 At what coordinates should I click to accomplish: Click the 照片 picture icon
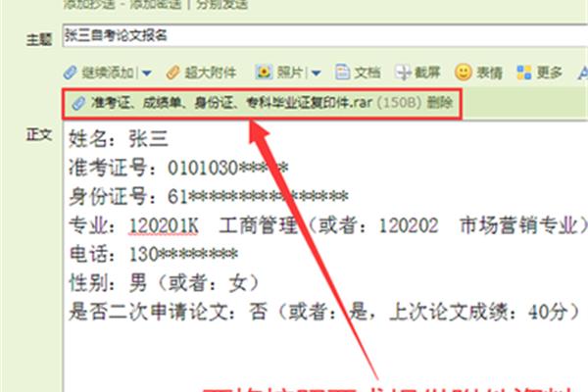[x=264, y=72]
